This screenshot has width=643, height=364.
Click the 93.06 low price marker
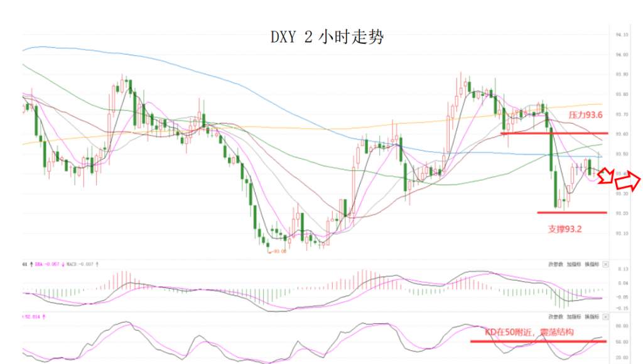(278, 251)
